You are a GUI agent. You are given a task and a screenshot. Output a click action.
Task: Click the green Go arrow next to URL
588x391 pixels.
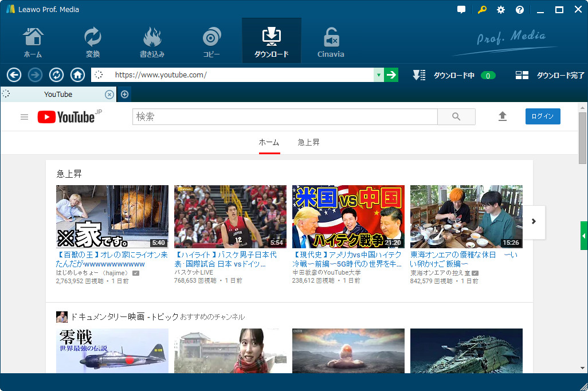pos(391,75)
